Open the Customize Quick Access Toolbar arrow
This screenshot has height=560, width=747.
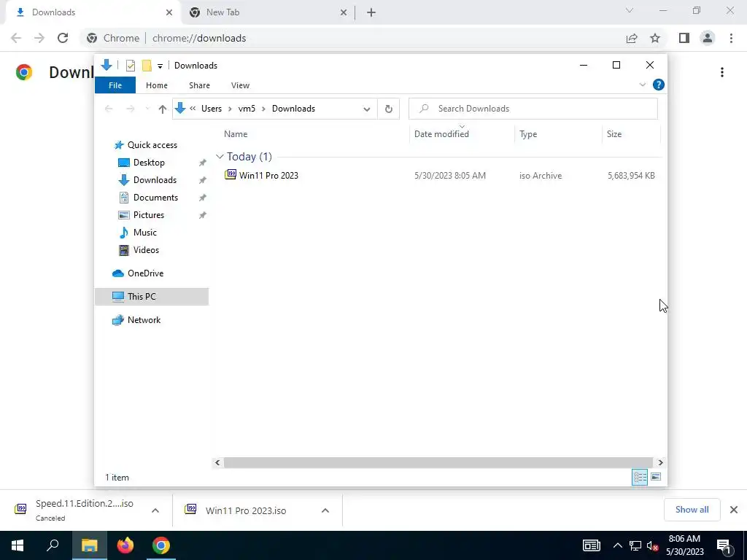(x=160, y=66)
